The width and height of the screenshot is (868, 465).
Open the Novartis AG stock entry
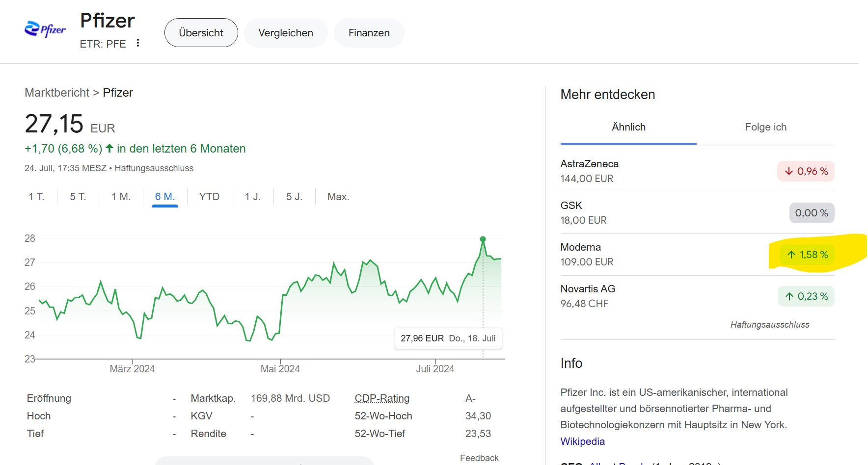point(697,296)
